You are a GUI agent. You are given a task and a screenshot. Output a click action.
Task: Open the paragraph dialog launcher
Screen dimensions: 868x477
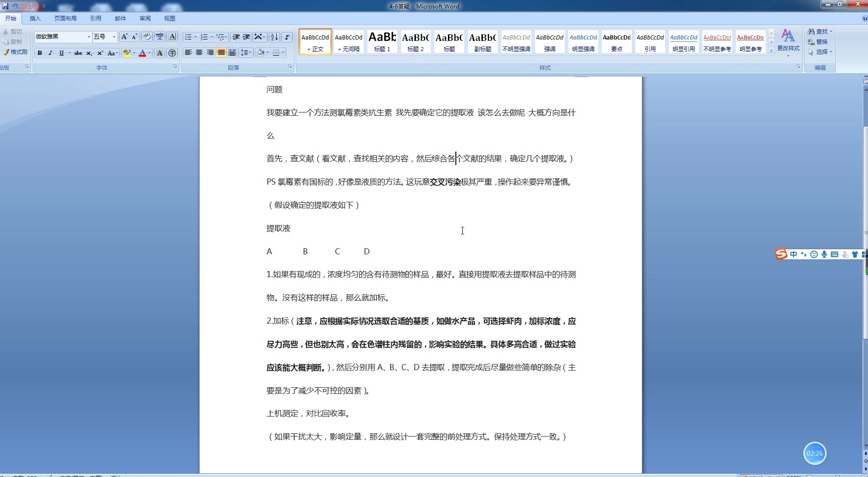click(290, 67)
